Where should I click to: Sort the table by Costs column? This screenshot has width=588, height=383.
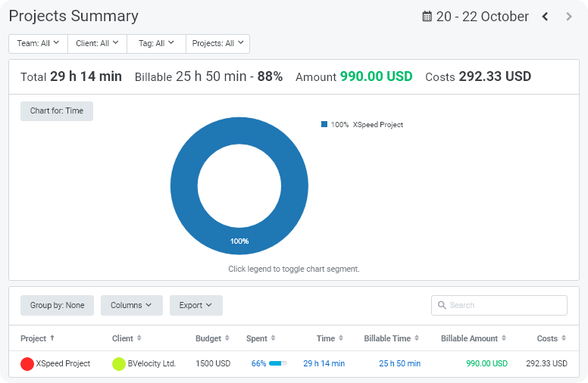[563, 338]
